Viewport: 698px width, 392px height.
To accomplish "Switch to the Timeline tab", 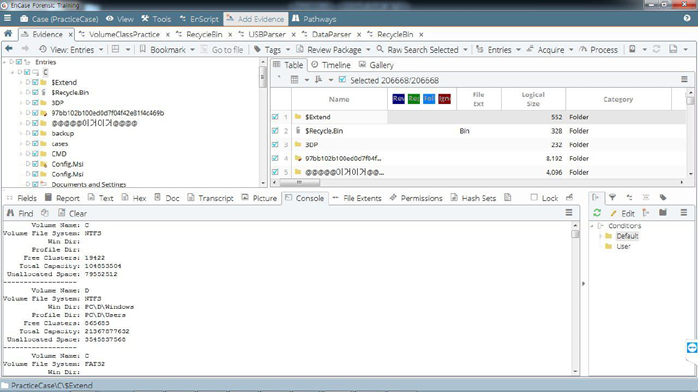I will tap(331, 65).
